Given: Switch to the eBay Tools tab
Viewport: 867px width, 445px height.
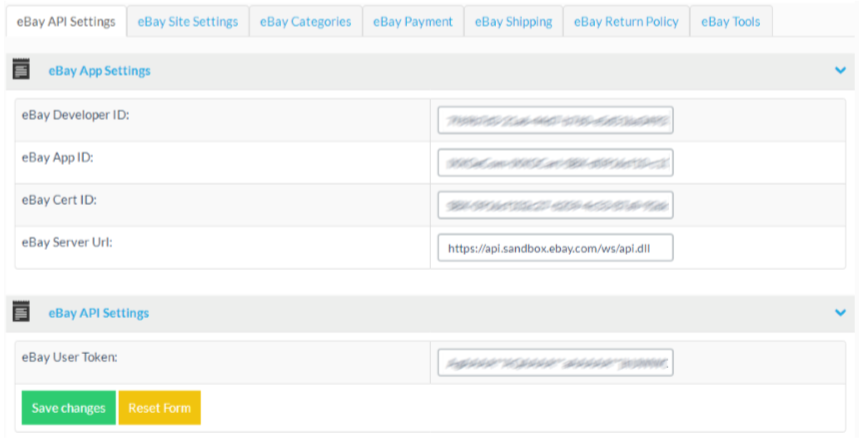Looking at the screenshot, I should coord(731,21).
